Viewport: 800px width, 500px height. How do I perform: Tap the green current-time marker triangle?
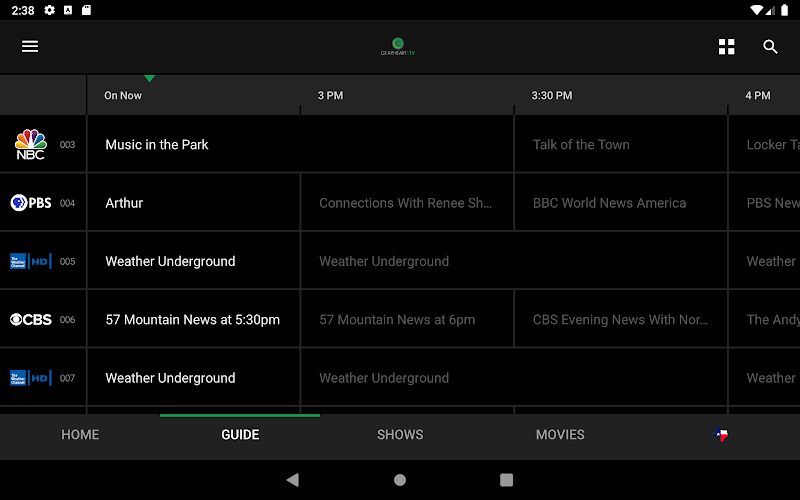pyautogui.click(x=149, y=79)
